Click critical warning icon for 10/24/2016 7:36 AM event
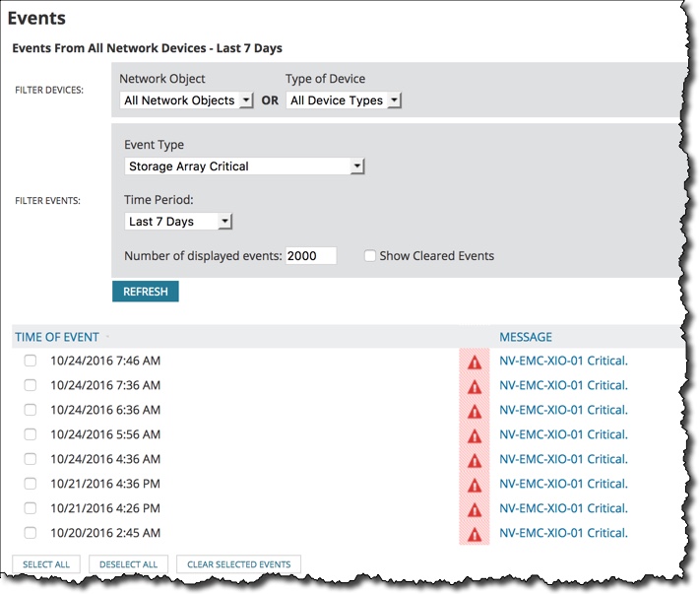The width and height of the screenshot is (700, 594). click(x=475, y=387)
